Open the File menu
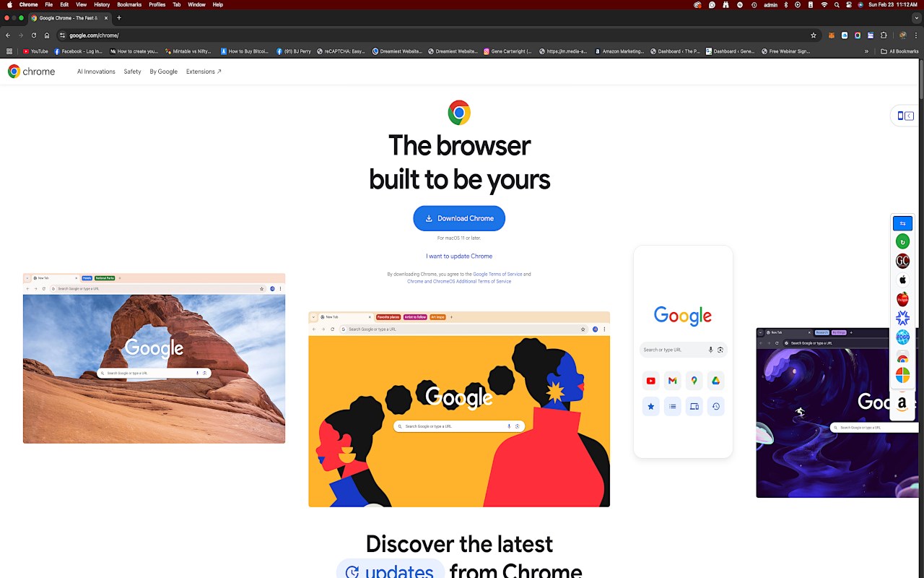 (48, 5)
